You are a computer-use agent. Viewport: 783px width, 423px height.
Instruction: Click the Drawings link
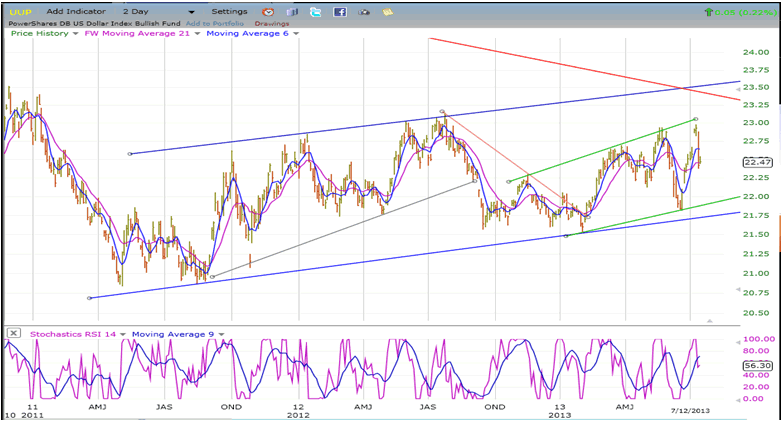pyautogui.click(x=270, y=22)
